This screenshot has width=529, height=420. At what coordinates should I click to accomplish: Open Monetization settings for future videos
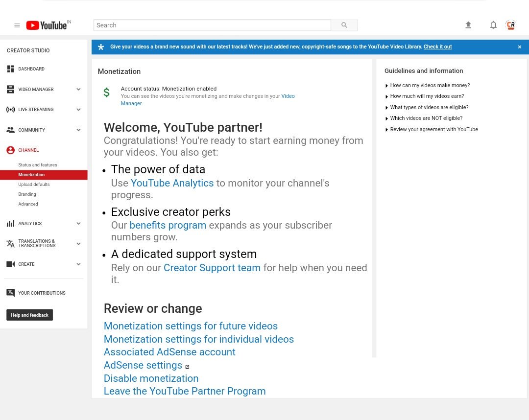(x=191, y=326)
